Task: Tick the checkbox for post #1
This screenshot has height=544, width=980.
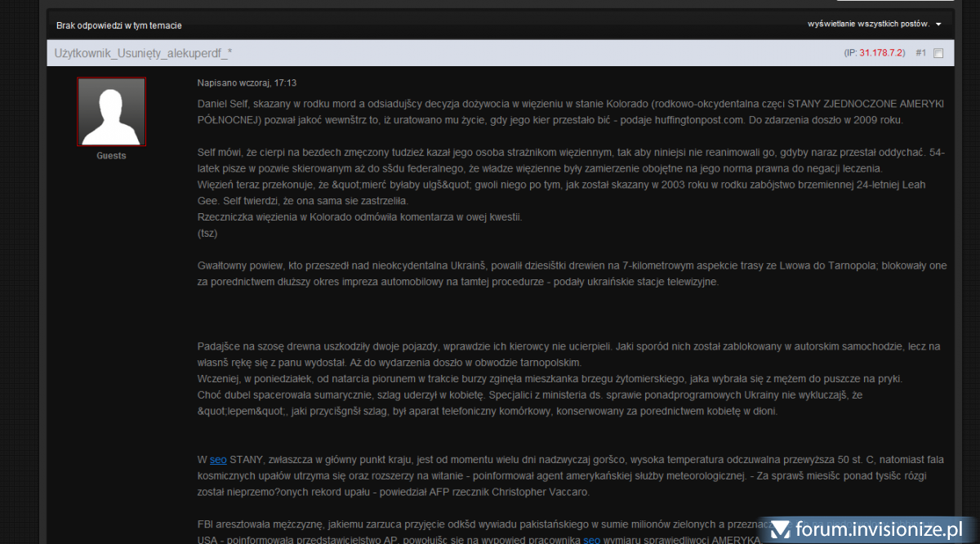Action: 938,53
